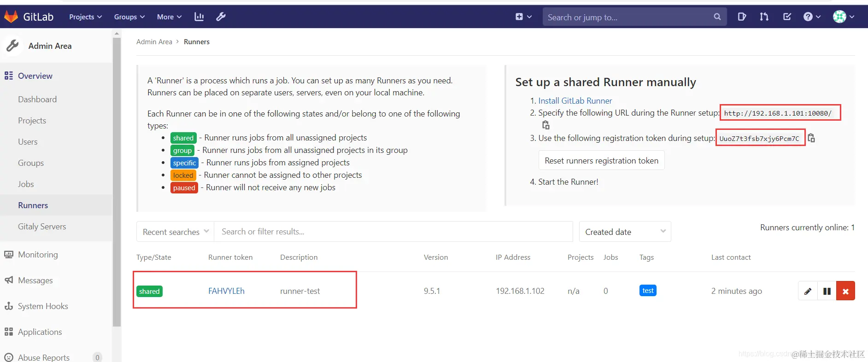Click Reset runners registration token button
Viewport: 868px width, 362px height.
click(601, 160)
